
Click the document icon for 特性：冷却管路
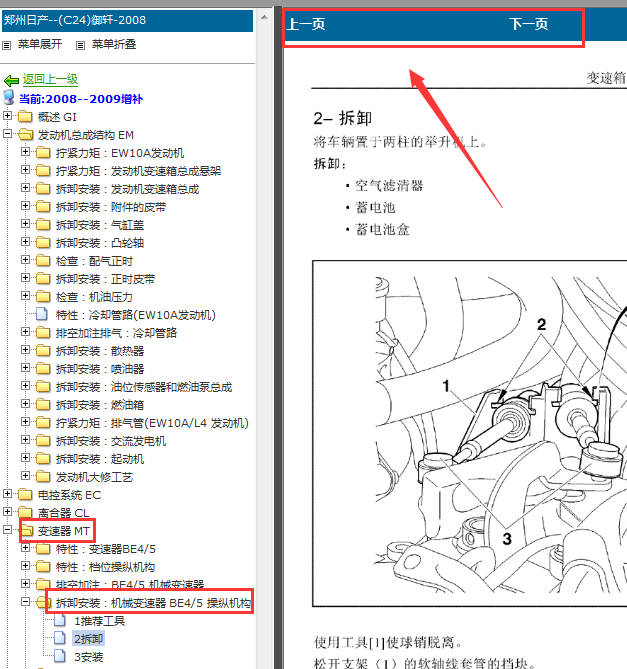click(x=42, y=315)
